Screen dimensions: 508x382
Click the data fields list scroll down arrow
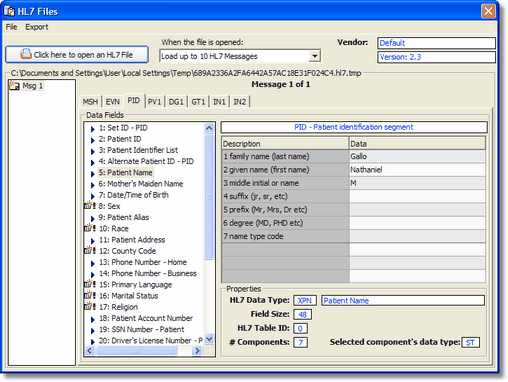click(x=209, y=339)
